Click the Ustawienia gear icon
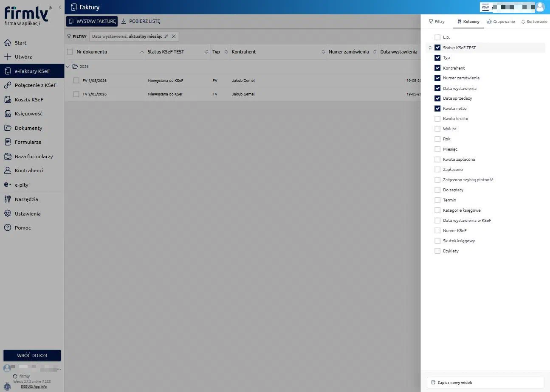Image resolution: width=550 pixels, height=392 pixels. [x=7, y=214]
